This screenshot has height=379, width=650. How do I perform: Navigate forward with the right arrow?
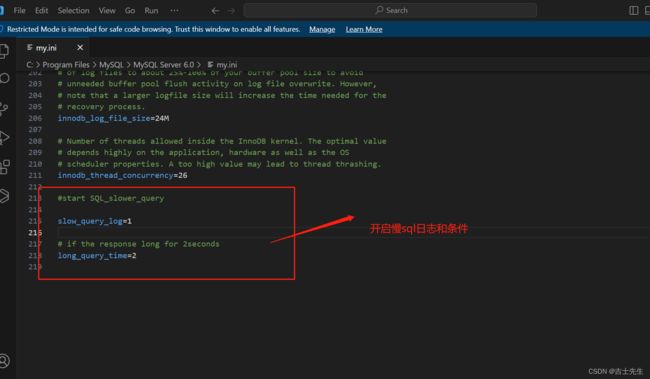click(x=231, y=11)
